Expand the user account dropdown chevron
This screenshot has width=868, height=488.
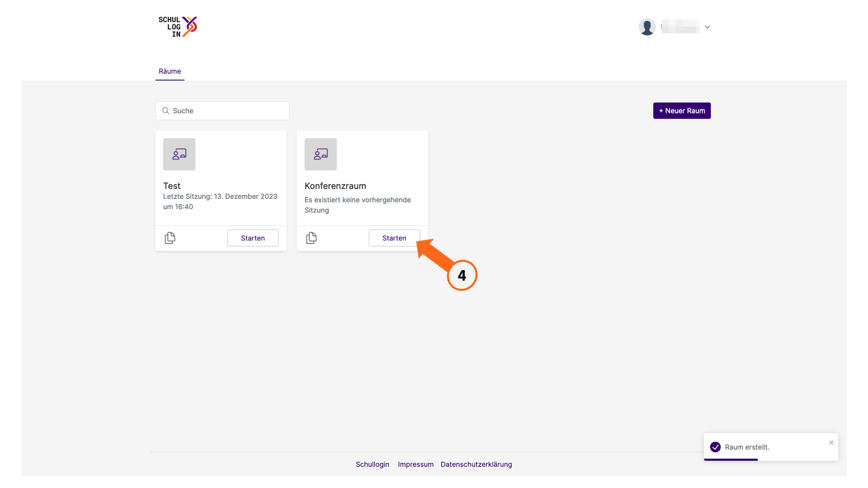[708, 27]
